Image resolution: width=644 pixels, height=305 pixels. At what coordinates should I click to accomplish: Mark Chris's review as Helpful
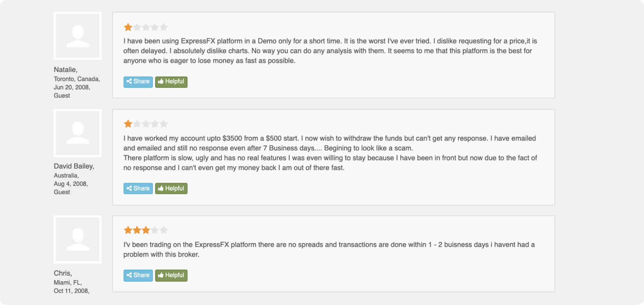[x=171, y=275]
